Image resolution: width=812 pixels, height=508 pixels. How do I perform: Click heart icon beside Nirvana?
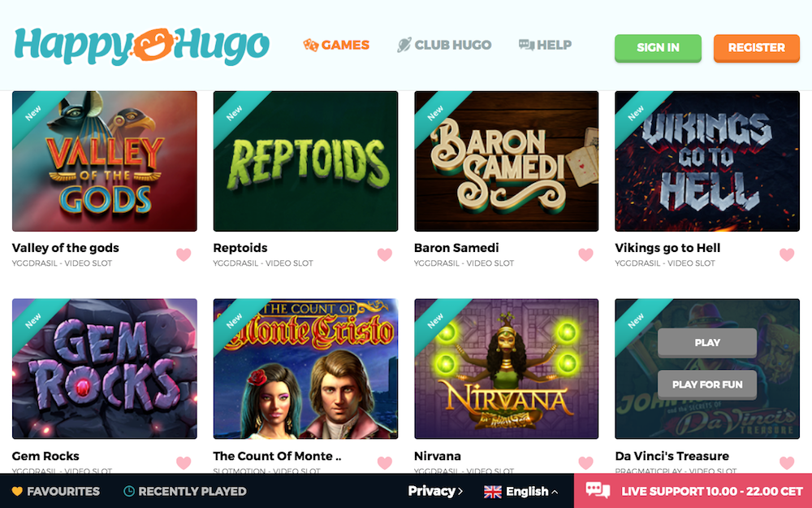(585, 462)
